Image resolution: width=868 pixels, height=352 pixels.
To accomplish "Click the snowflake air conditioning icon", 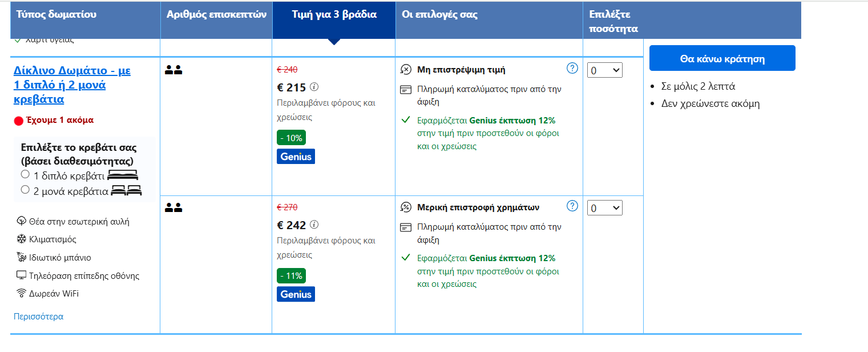I will coord(22,239).
